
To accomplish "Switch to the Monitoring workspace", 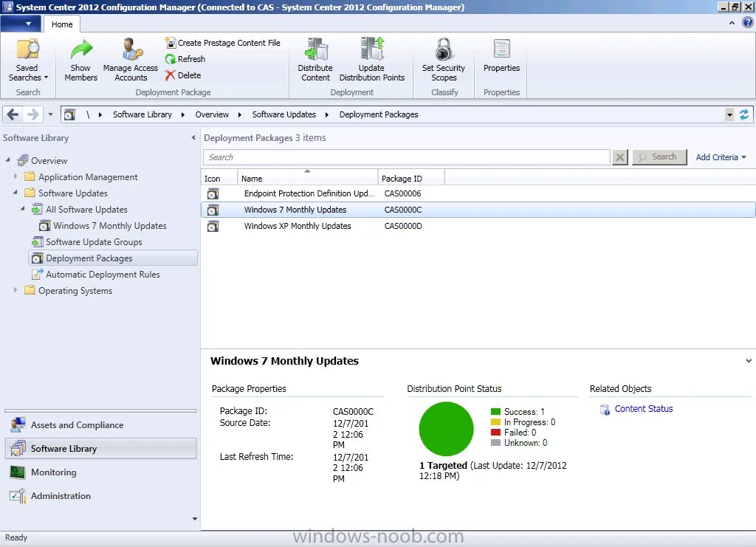I will click(100, 472).
